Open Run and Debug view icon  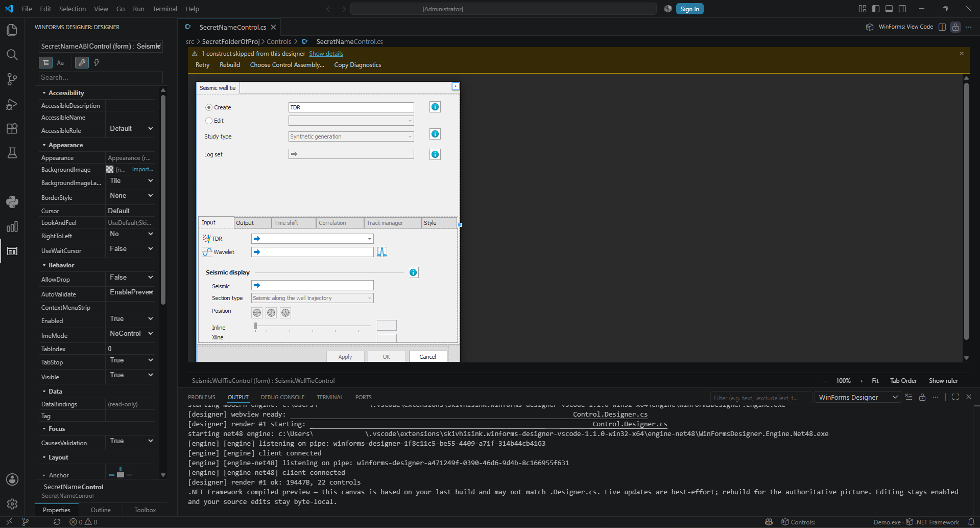[x=12, y=104]
